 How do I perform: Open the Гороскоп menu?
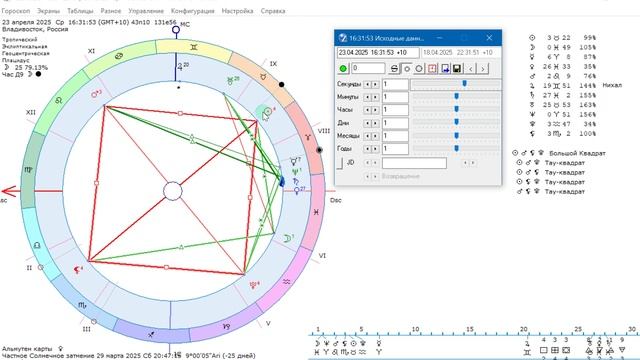click(x=16, y=11)
